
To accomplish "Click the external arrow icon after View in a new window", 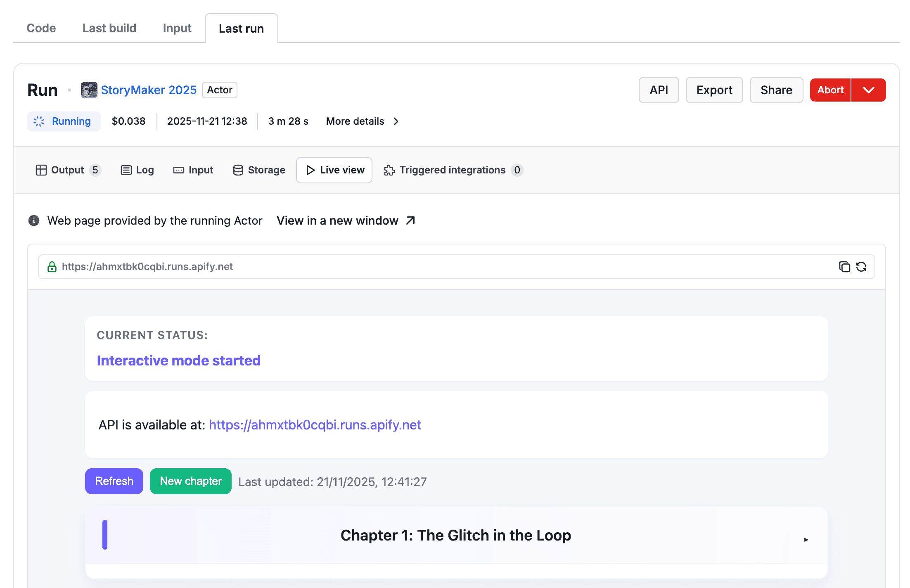I will 410,220.
